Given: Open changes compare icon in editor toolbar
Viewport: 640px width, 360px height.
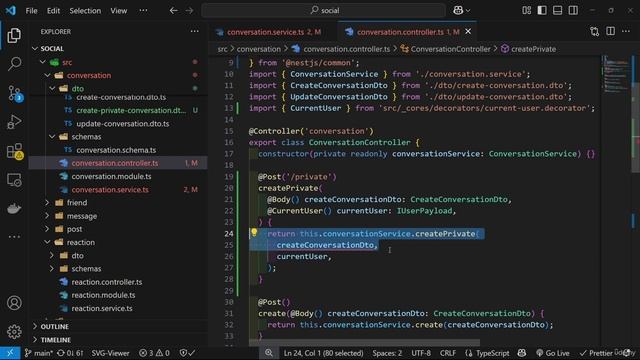Looking at the screenshot, I should (595, 31).
